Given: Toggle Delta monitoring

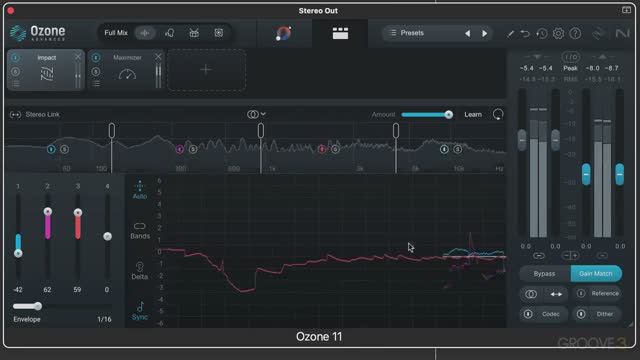Looking at the screenshot, I should click(140, 271).
